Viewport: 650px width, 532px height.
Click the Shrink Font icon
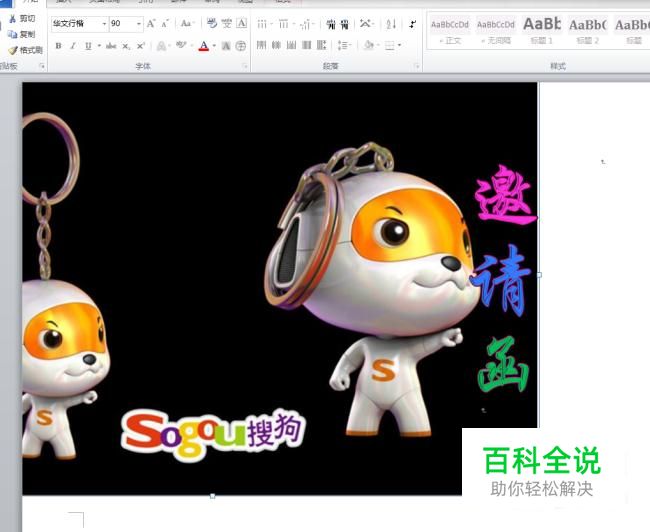[x=165, y=24]
